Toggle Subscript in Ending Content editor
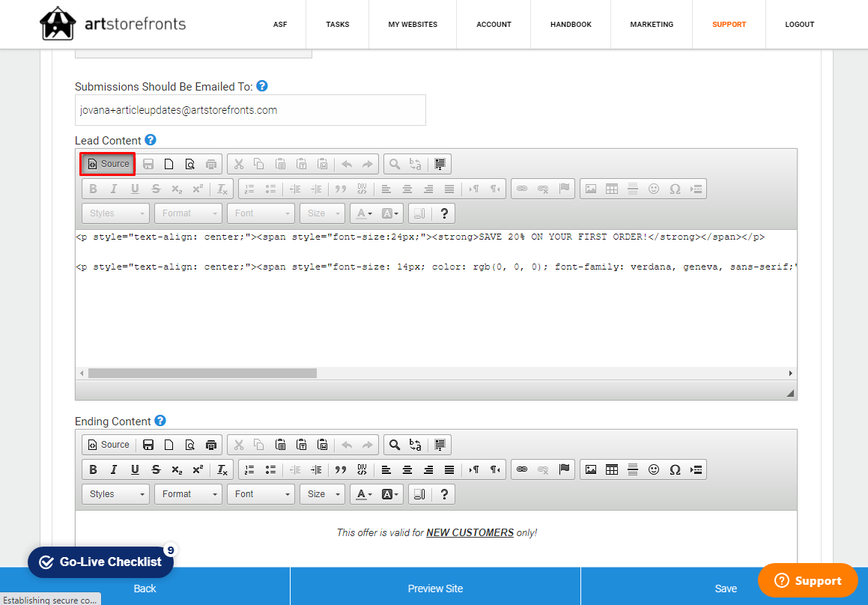The width and height of the screenshot is (868, 605). point(177,469)
